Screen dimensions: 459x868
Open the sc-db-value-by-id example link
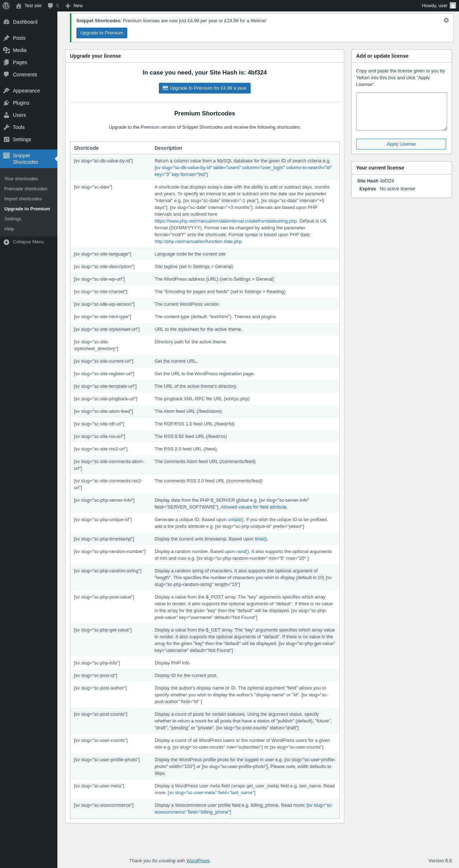point(243,171)
